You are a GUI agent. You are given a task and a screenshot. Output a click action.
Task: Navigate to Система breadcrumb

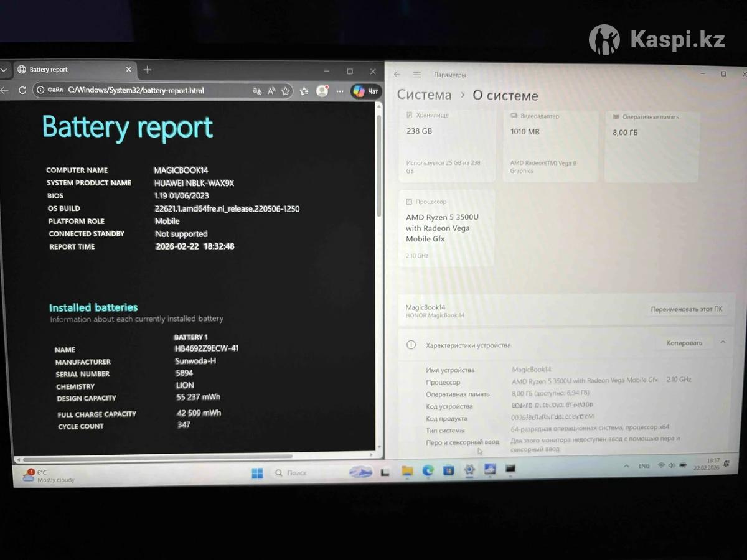click(x=425, y=95)
